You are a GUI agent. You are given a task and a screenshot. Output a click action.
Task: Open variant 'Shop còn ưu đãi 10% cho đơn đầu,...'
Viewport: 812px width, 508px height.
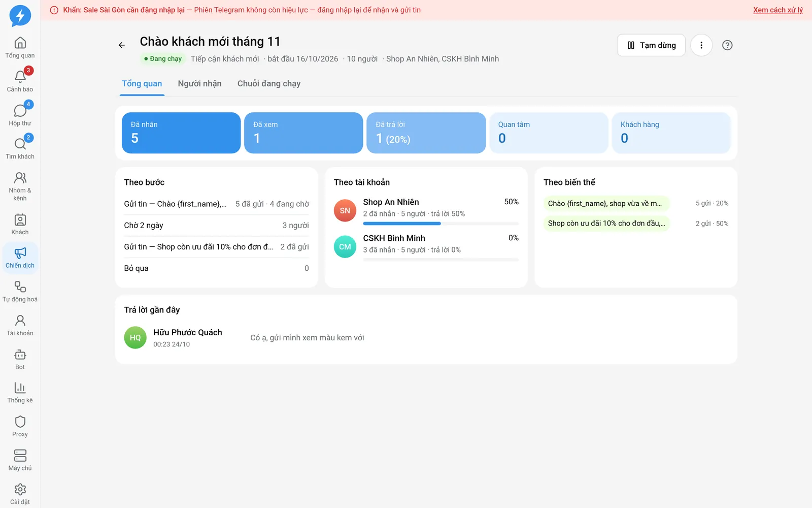pos(606,224)
